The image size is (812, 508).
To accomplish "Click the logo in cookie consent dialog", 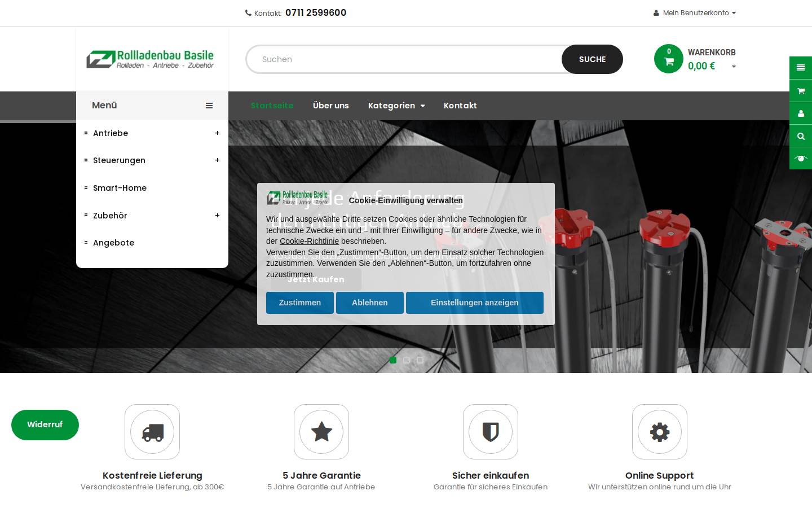I will coord(298,198).
